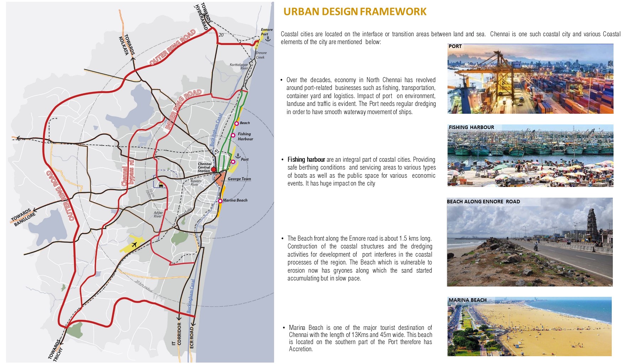Click the Towards Banglore map label
Viewport: 637px width, 364px height.
pyautogui.click(x=23, y=217)
